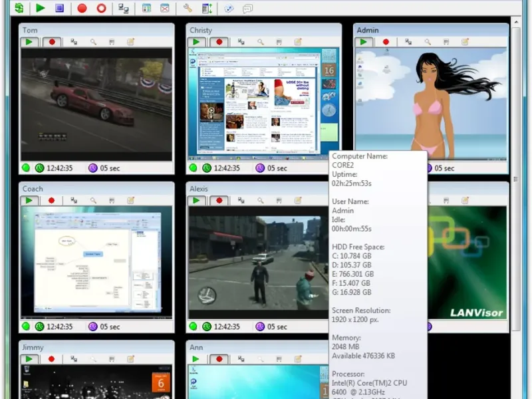This screenshot has width=532, height=399.
Task: Click the record button on Ann's card
Action: [219, 358]
